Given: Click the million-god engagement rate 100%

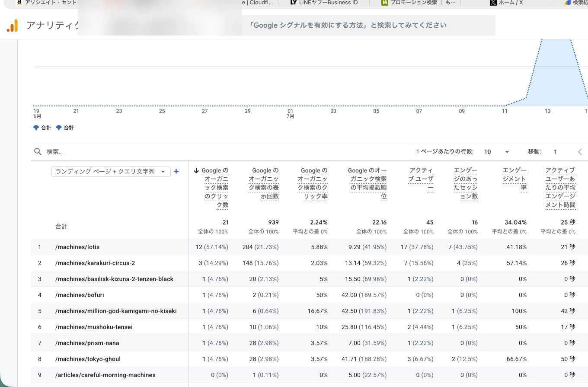Looking at the screenshot, I should [x=519, y=311].
